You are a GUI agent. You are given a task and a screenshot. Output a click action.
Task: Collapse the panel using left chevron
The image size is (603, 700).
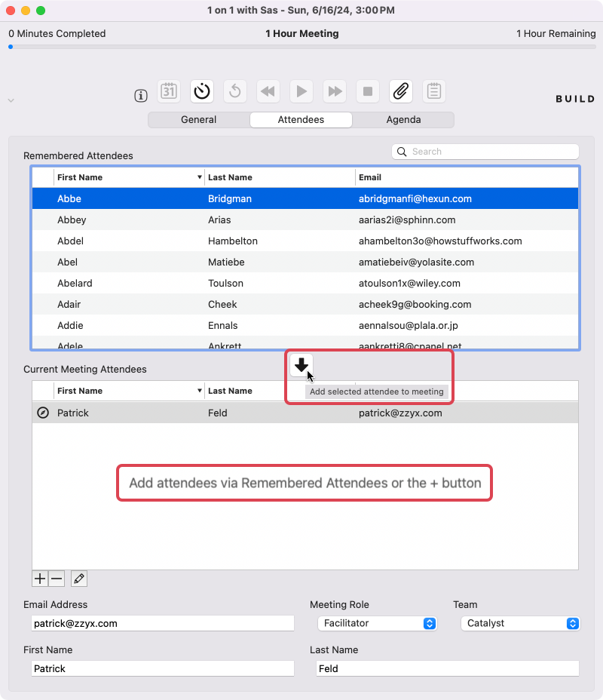[11, 100]
